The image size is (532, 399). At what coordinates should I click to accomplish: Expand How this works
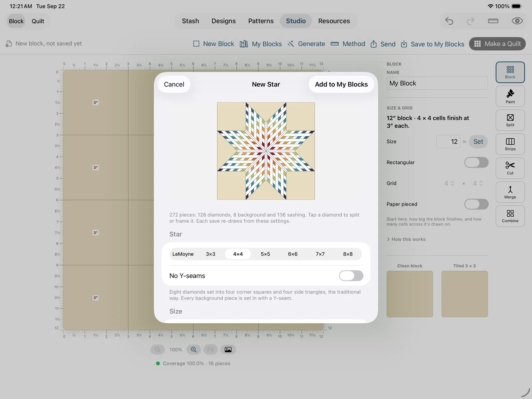[x=406, y=239]
